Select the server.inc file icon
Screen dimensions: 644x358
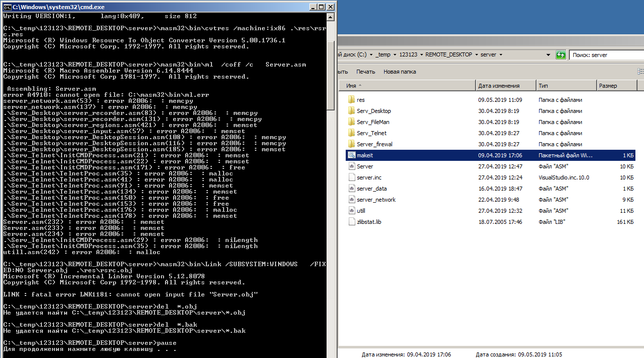click(352, 177)
